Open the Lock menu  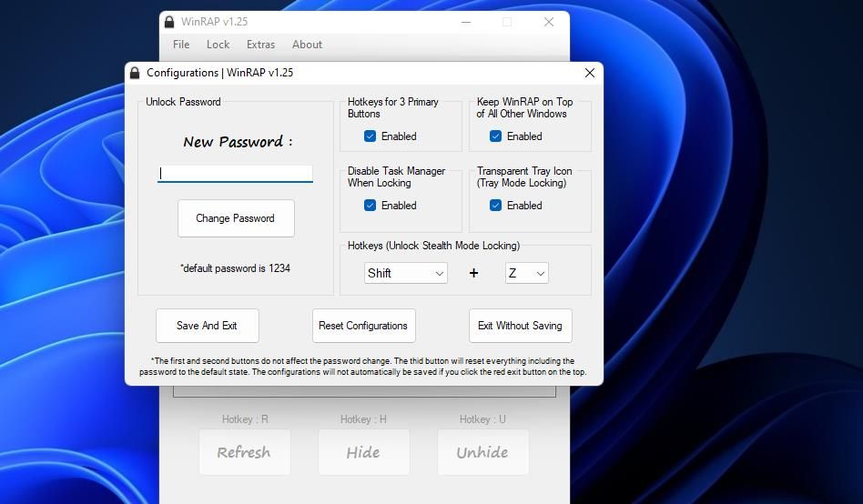pyautogui.click(x=218, y=45)
